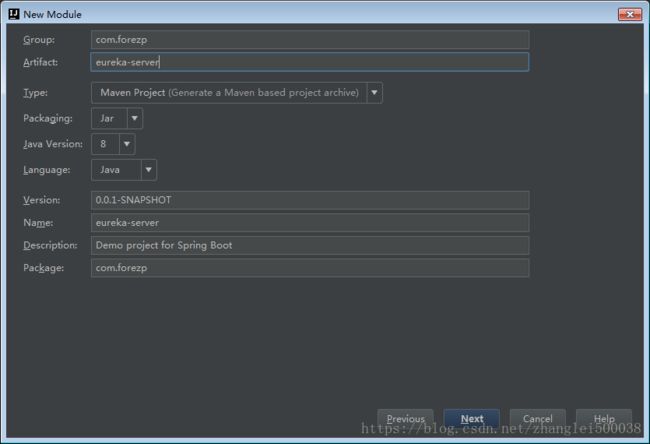
Task: Click into the Artifact text field
Action: pyautogui.click(x=310, y=62)
